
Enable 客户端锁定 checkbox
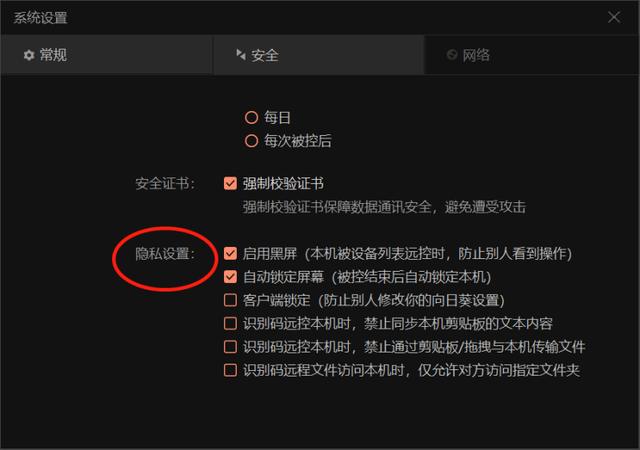pyautogui.click(x=230, y=300)
